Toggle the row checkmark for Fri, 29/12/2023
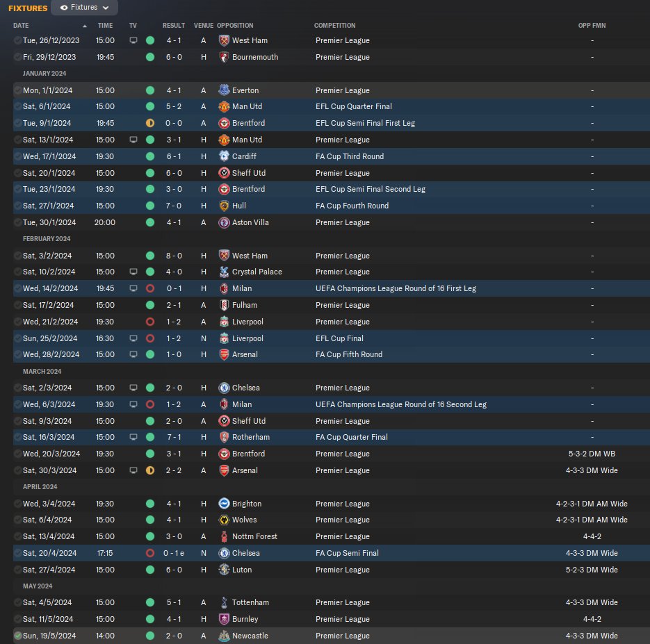 pos(17,57)
